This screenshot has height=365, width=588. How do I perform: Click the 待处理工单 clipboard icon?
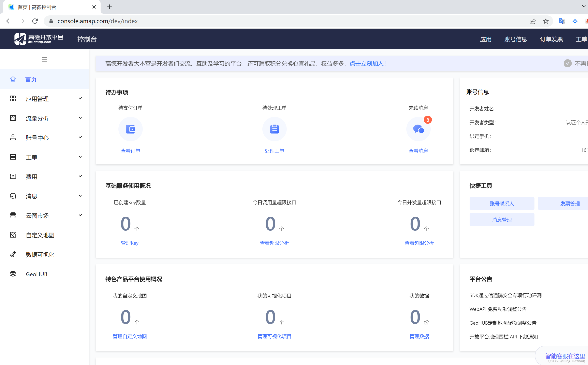pos(275,129)
